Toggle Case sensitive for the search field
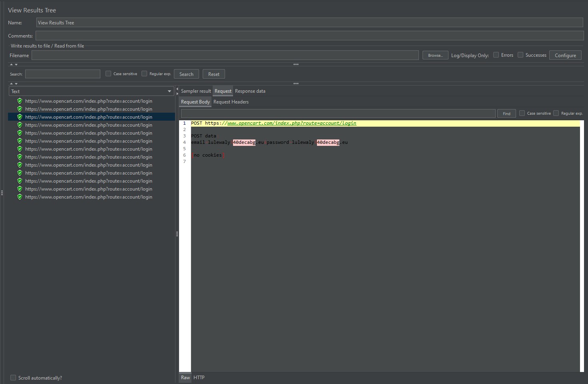 point(108,74)
